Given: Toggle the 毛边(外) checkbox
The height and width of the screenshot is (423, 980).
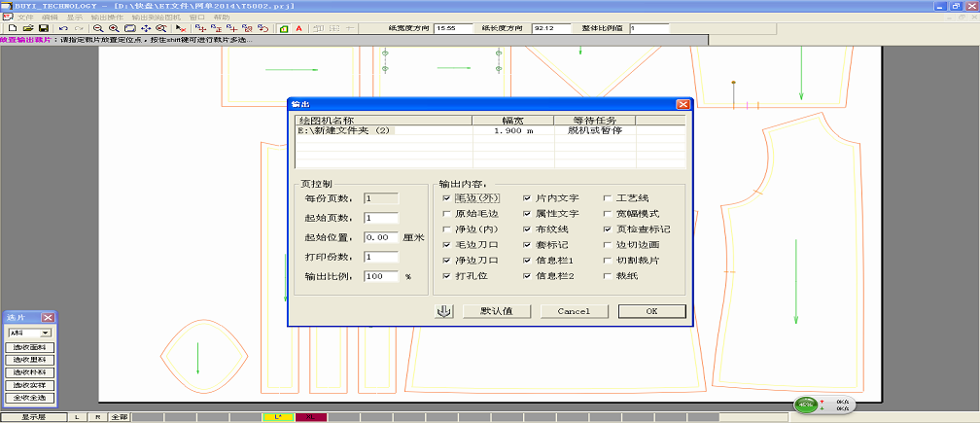Looking at the screenshot, I should coord(446,198).
